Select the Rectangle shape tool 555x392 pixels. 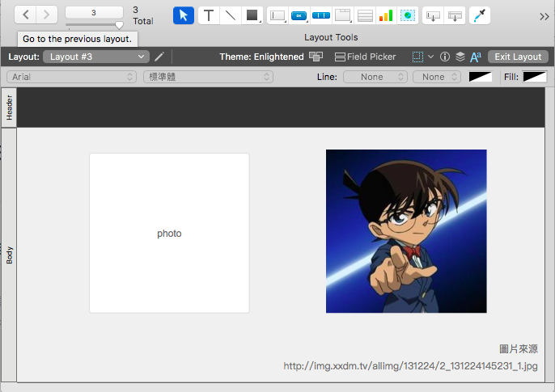(x=252, y=15)
